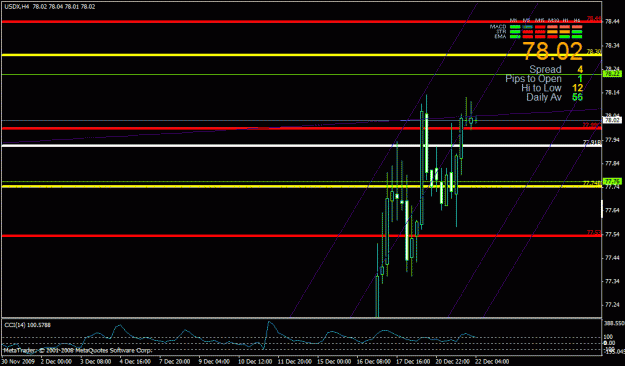
Task: Click the 30 Nov 2009 date label
Action: [18, 362]
